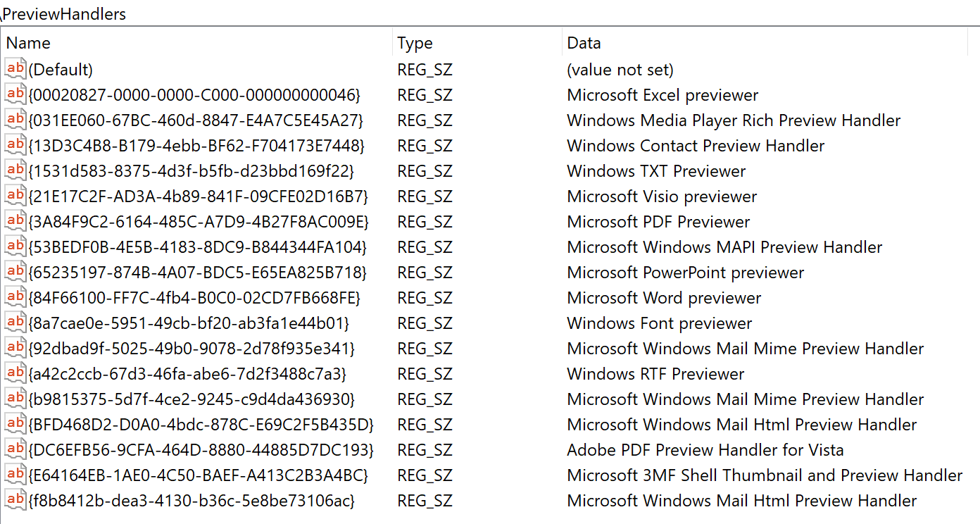The width and height of the screenshot is (980, 524).
Task: Sort entries by clicking the Name column header
Action: [28, 43]
